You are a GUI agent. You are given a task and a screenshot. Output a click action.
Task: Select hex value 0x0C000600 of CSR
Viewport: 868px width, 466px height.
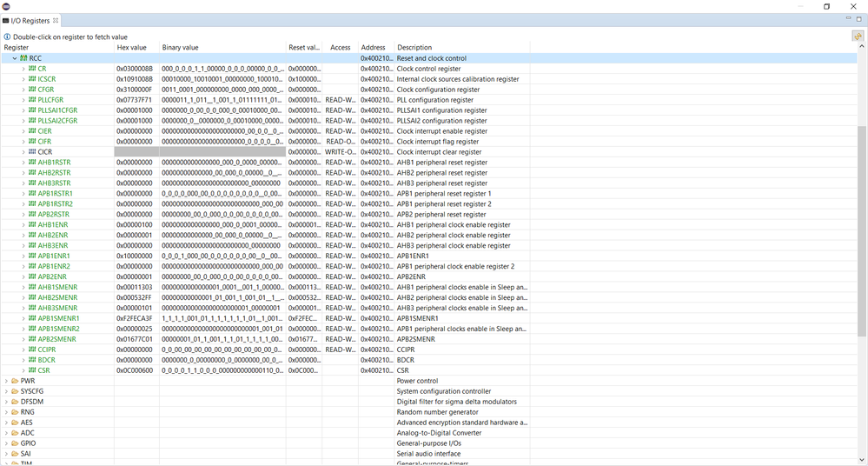click(x=135, y=370)
